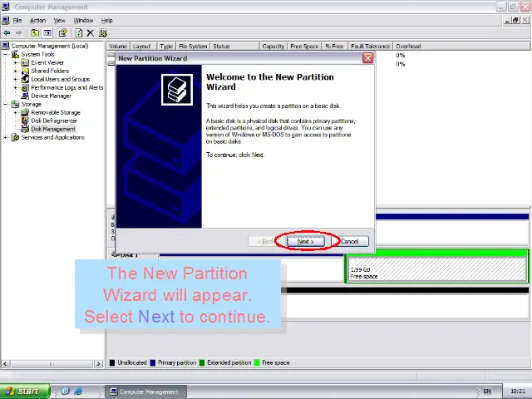Click the EN language indicator in the tray

tap(487, 392)
